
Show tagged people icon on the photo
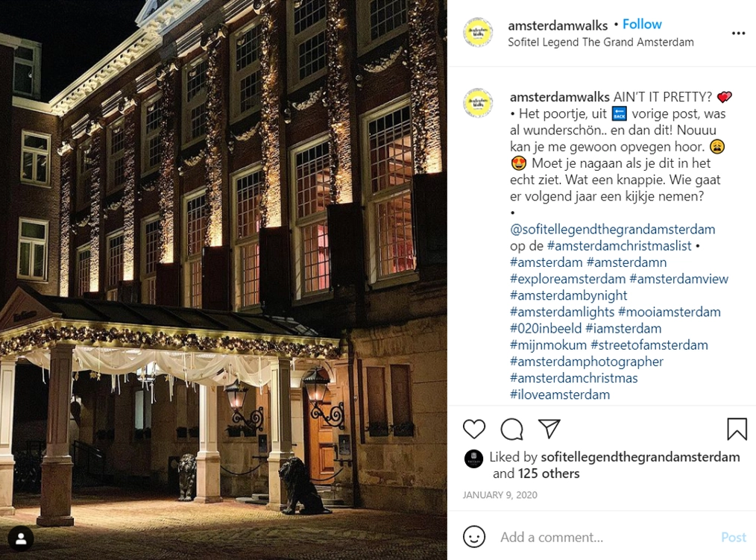click(21, 539)
